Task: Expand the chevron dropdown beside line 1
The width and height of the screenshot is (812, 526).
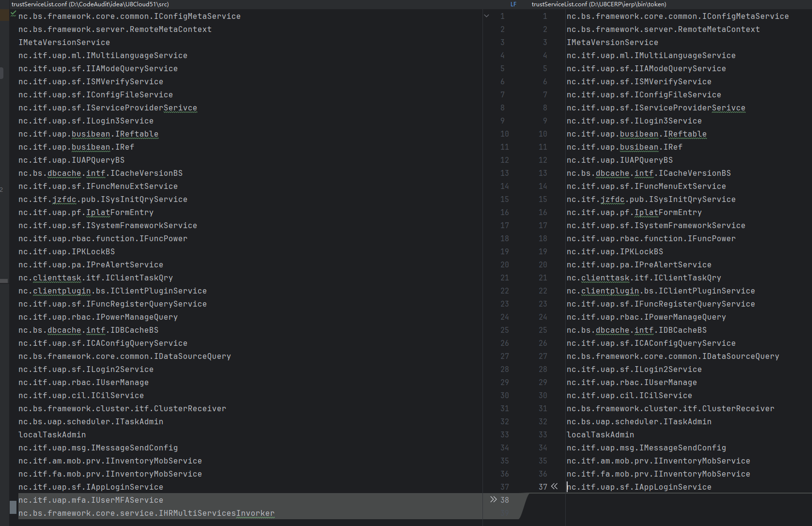Action: (x=486, y=16)
